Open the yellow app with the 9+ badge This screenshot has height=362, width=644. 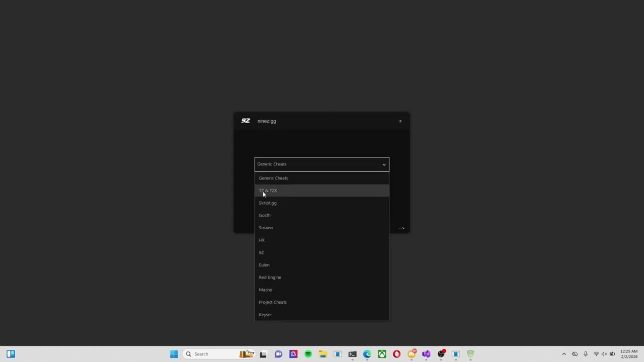[x=412, y=354]
